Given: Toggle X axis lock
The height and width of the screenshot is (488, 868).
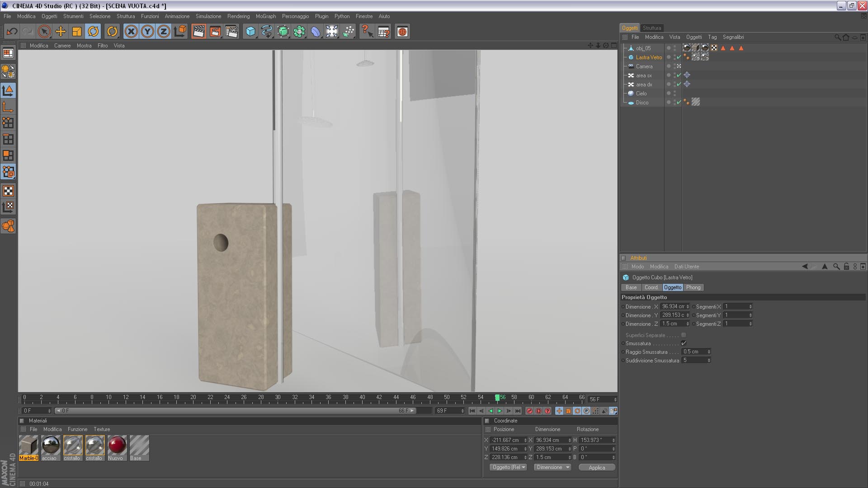Looking at the screenshot, I should tap(131, 32).
